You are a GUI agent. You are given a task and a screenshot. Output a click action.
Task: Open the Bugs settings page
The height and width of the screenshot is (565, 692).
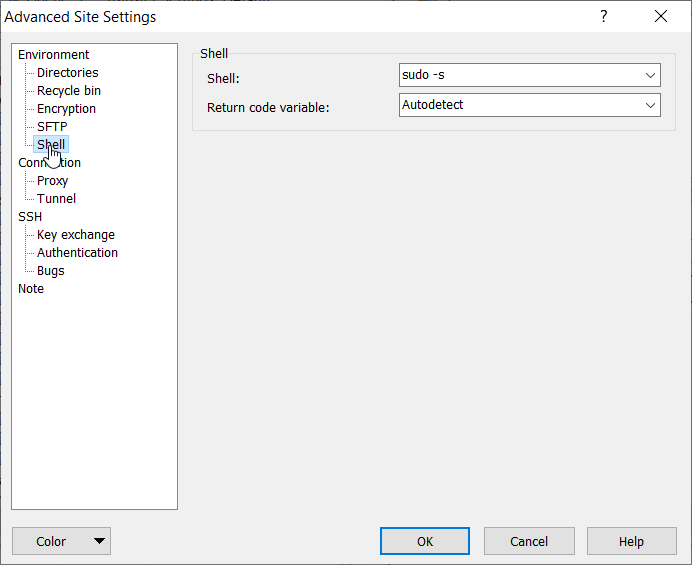pyautogui.click(x=50, y=271)
